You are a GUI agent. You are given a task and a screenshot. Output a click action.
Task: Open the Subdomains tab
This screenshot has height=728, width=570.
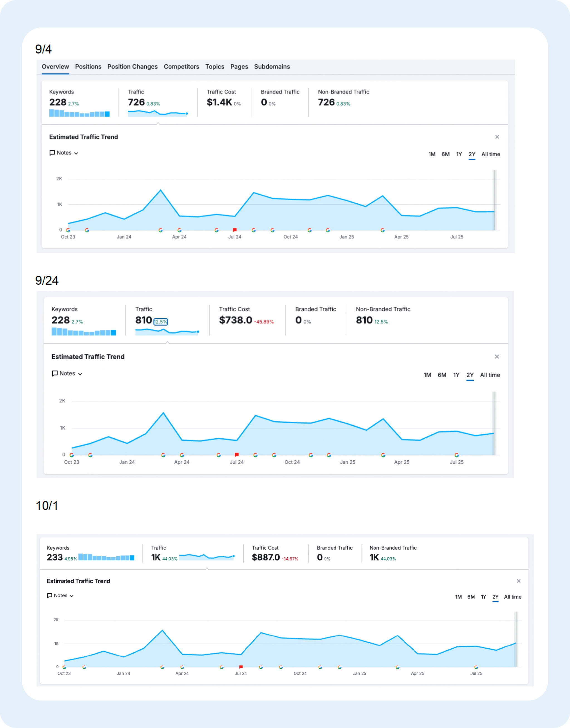pos(272,67)
